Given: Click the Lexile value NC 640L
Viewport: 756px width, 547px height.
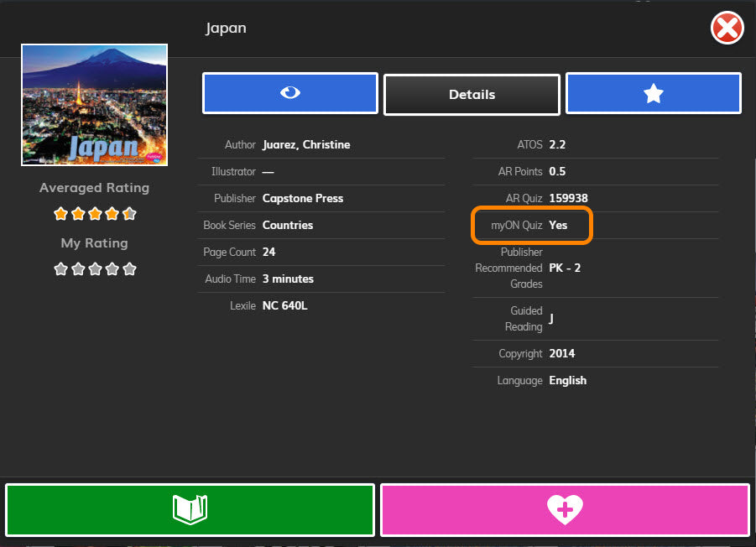Looking at the screenshot, I should pyautogui.click(x=285, y=306).
